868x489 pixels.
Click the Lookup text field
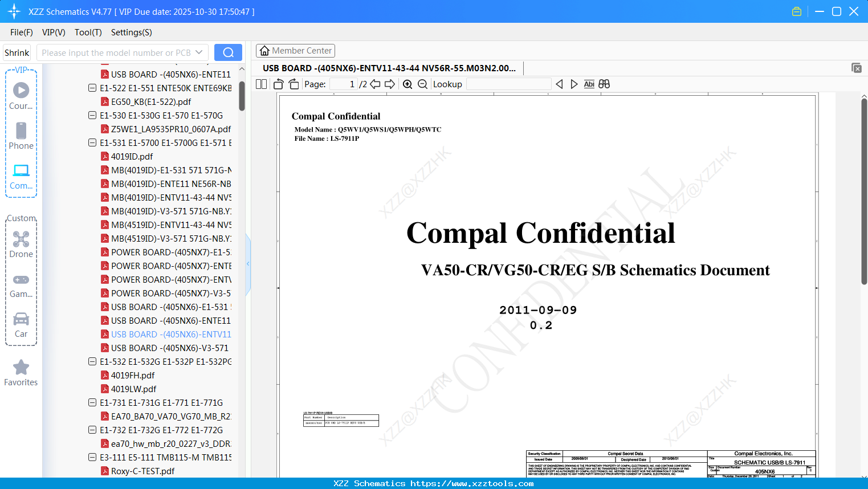pyautogui.click(x=508, y=84)
